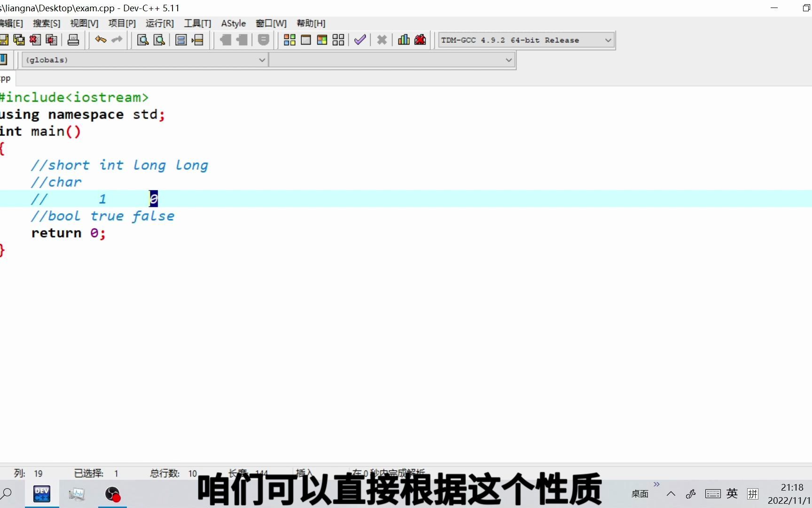This screenshot has width=812, height=508.
Task: Open the 帮助[H] menu
Action: coord(311,24)
